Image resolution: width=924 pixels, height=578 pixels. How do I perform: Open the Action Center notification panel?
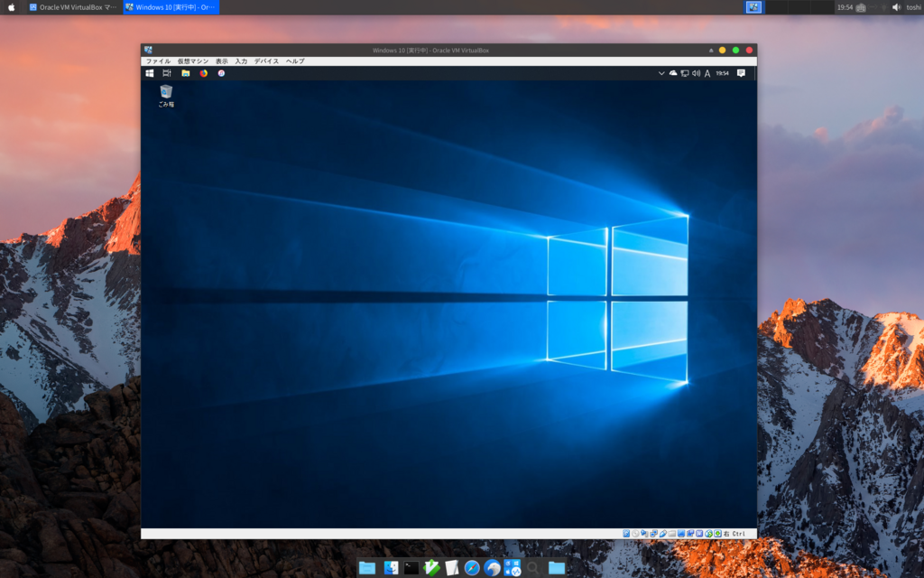[x=741, y=73]
